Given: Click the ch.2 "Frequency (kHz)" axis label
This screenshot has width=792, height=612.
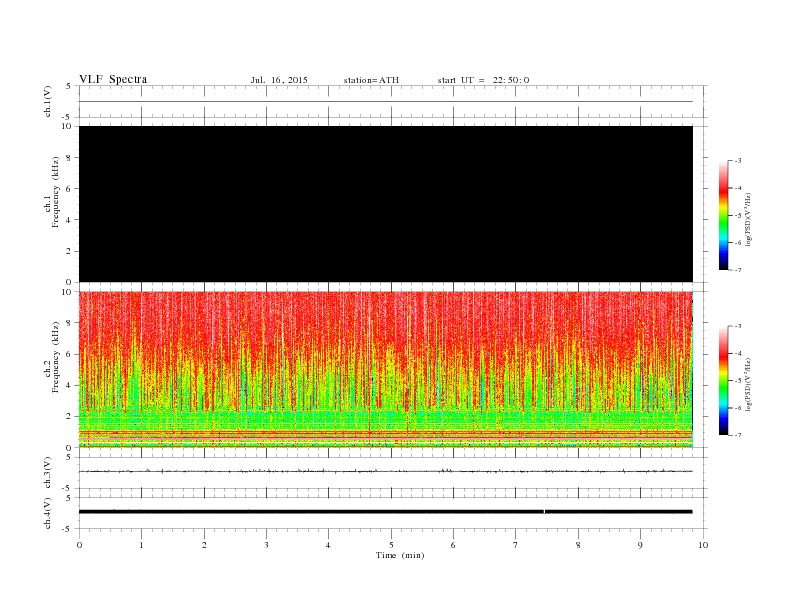Looking at the screenshot, I should click(55, 357).
